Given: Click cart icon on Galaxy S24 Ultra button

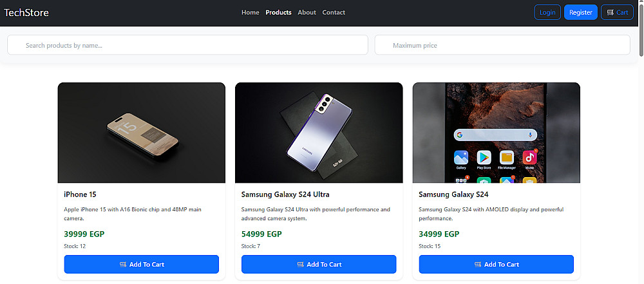Looking at the screenshot, I should pyautogui.click(x=300, y=264).
